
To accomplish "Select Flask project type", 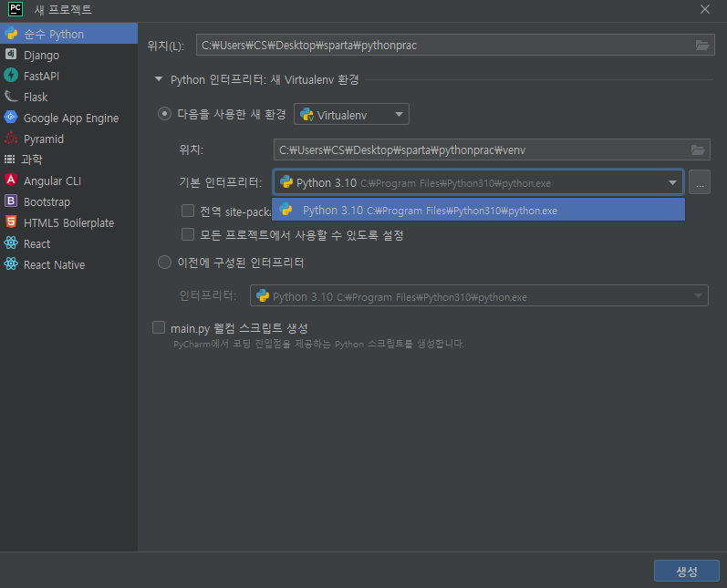I will (68, 97).
